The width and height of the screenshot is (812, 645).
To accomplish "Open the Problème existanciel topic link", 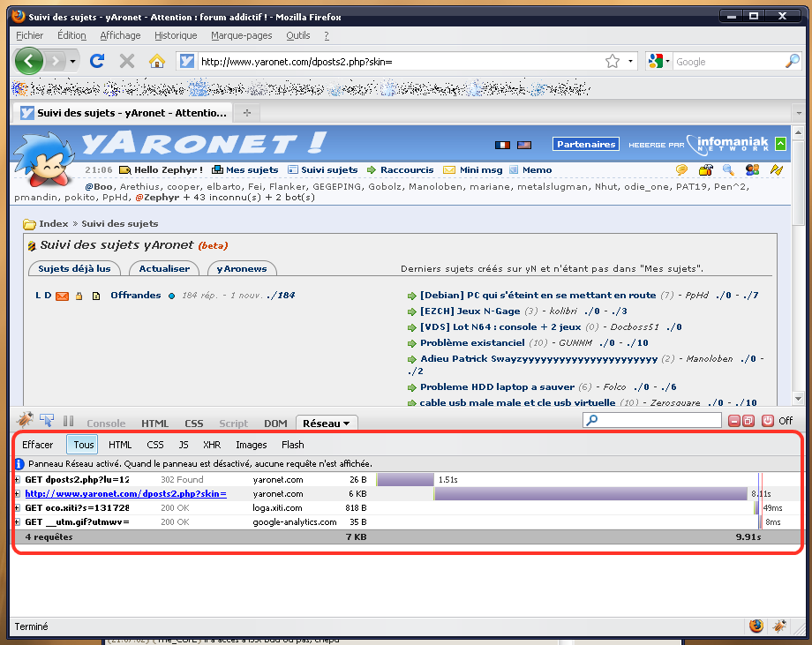I will (472, 342).
